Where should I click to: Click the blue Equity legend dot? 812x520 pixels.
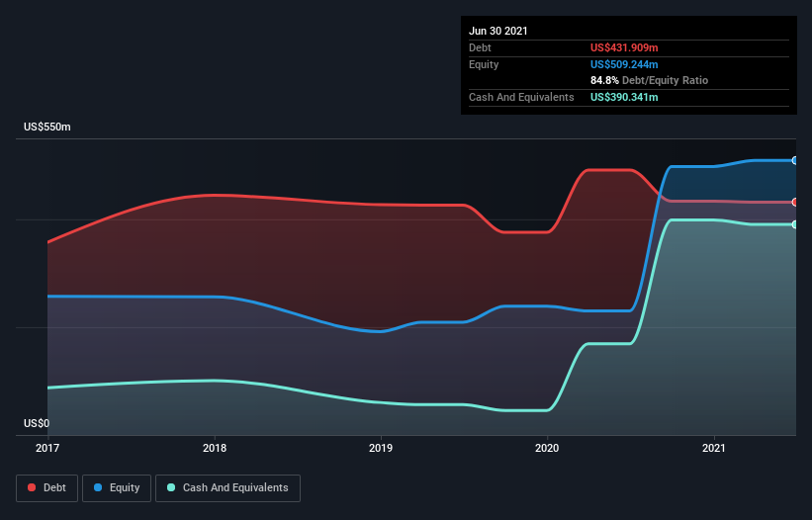98,487
